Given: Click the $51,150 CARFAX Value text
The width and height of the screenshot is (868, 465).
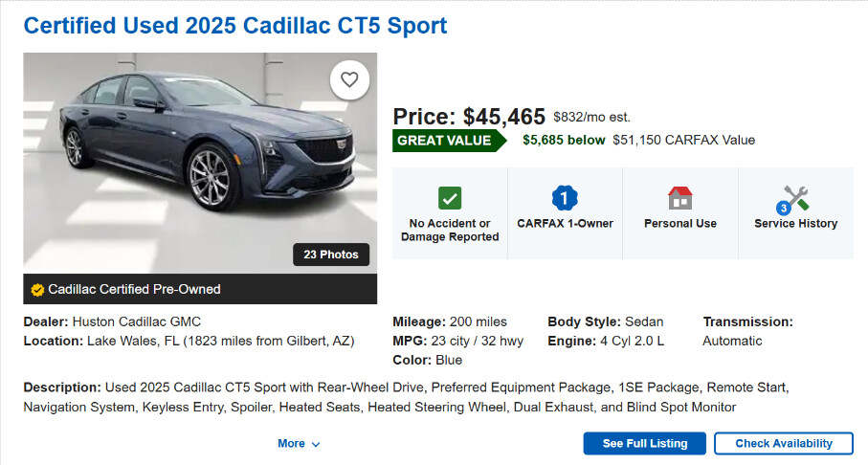Looking at the screenshot, I should 683,140.
